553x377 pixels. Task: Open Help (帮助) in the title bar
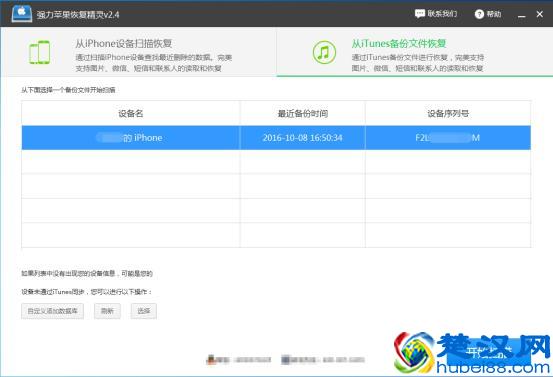pyautogui.click(x=488, y=14)
